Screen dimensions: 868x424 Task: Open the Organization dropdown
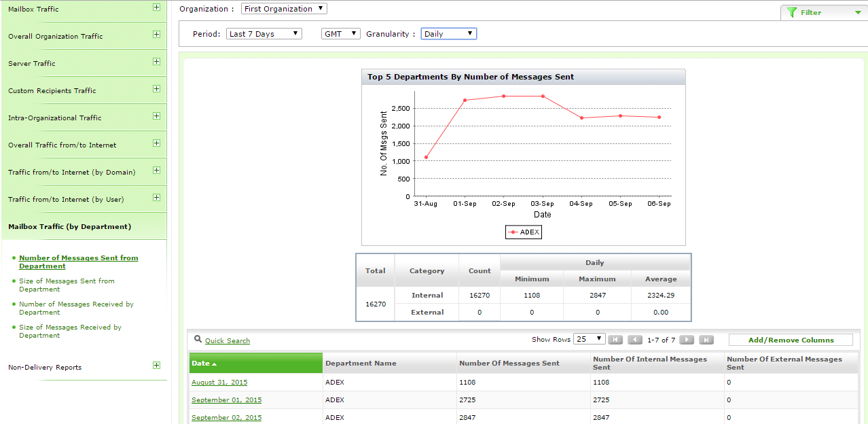[x=284, y=9]
